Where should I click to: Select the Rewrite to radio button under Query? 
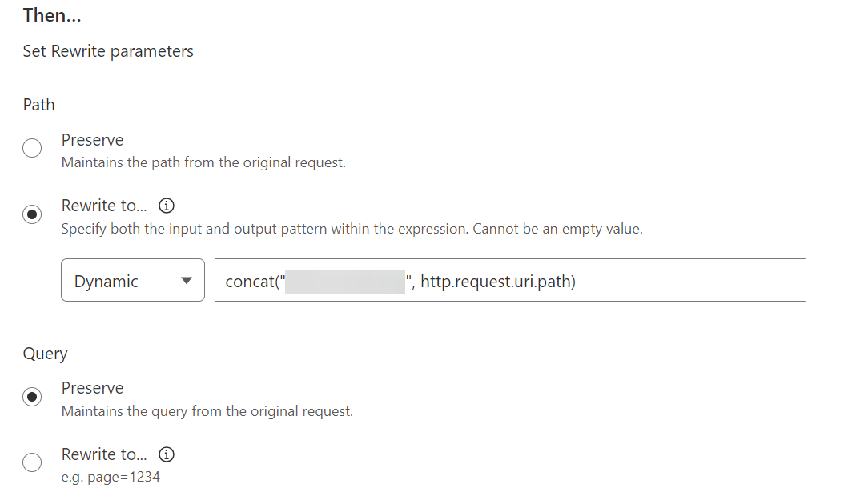coord(32,462)
